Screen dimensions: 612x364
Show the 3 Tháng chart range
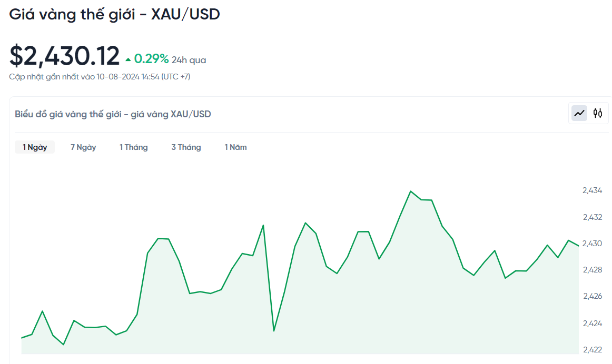[186, 147]
